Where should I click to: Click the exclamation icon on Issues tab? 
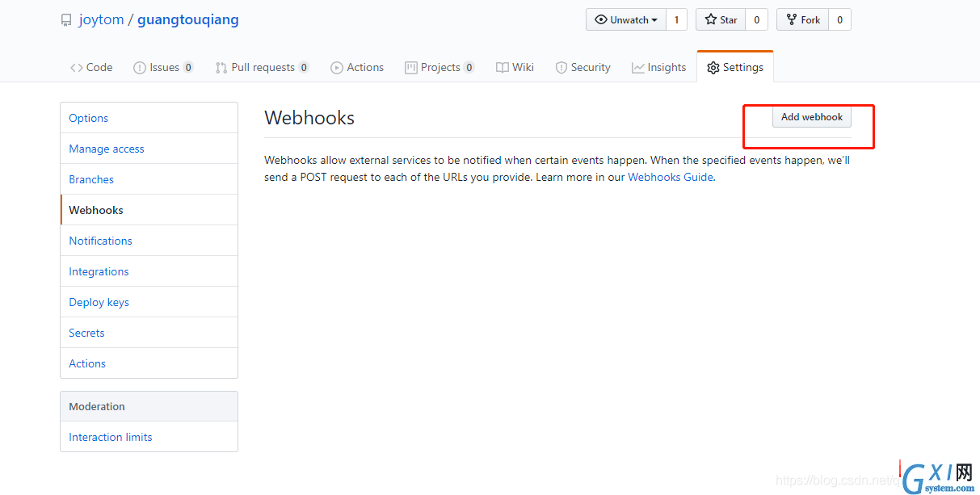(140, 68)
